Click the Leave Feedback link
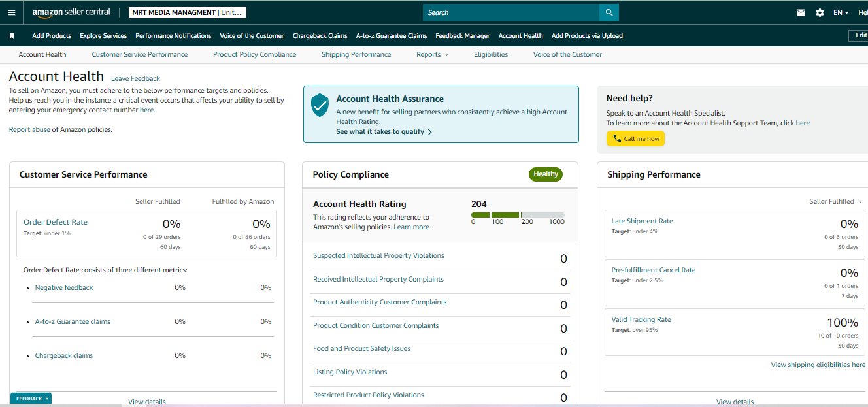Viewport: 868px width, 407px height. click(135, 78)
